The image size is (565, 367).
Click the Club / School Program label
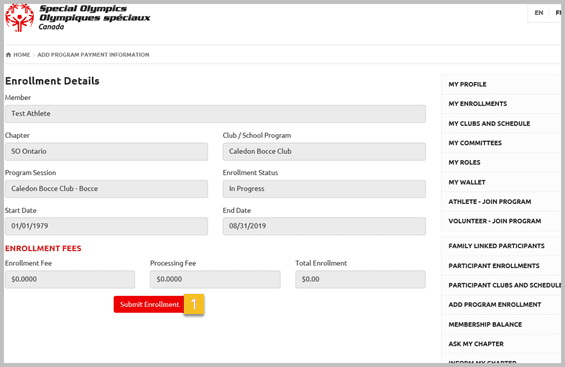[257, 135]
